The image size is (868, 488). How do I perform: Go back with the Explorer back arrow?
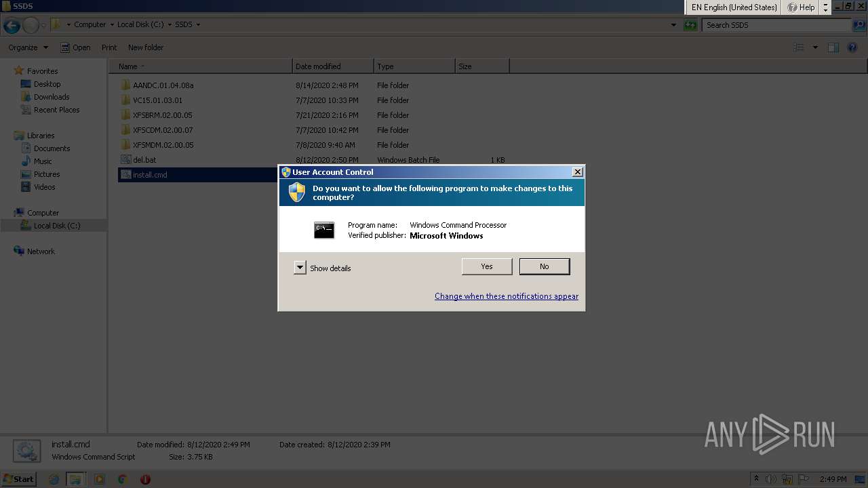pyautogui.click(x=12, y=26)
